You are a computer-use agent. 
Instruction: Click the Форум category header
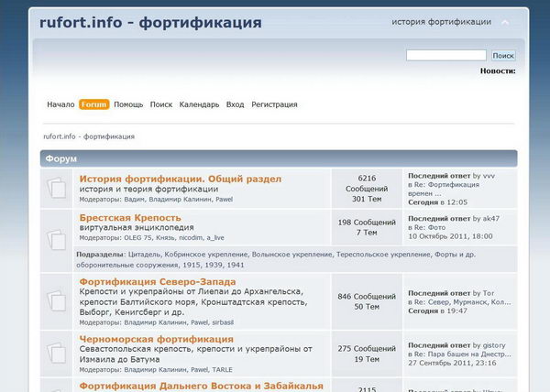(279, 158)
